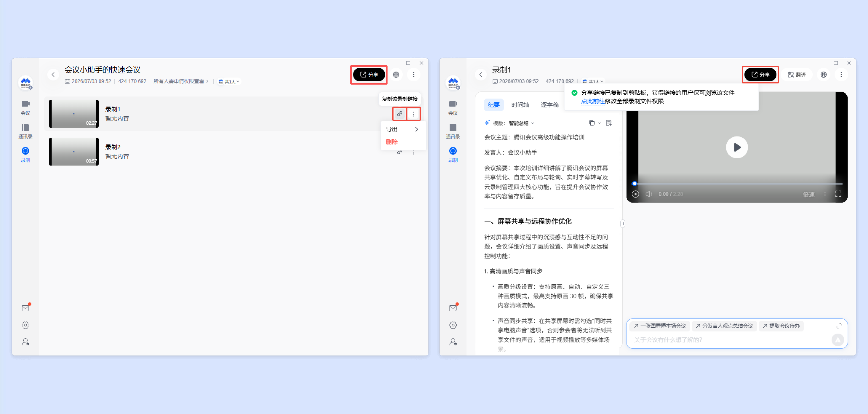Screen dimensions: 868x414
Task: Open the user account icon in 录制1 sidebar
Action: tap(453, 342)
